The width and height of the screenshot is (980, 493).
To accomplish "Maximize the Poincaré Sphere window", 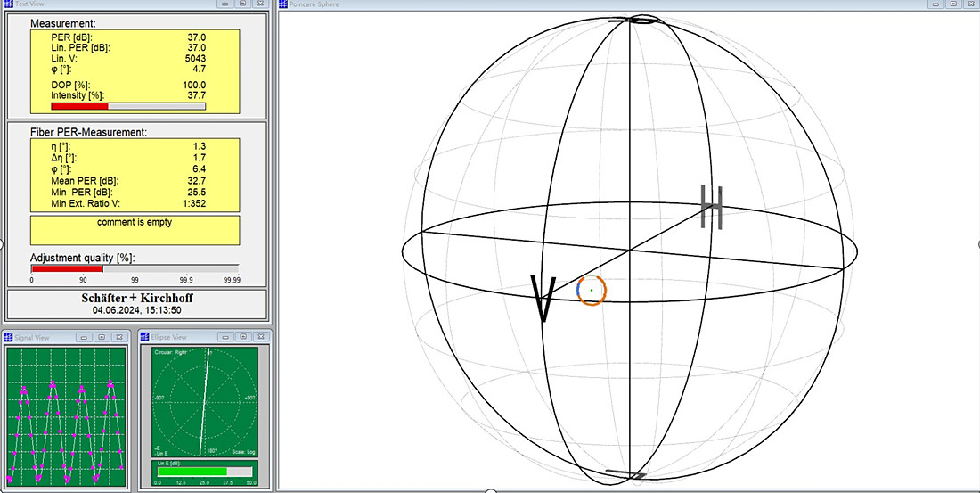I will (x=953, y=4).
